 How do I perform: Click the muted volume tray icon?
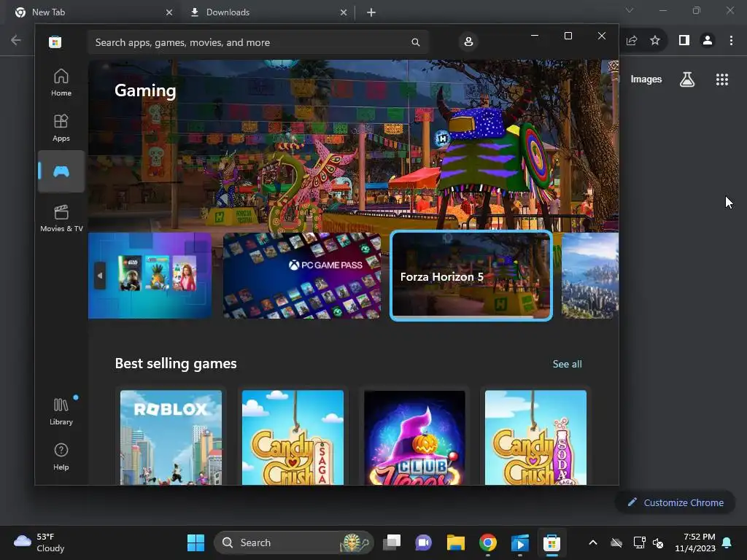click(x=658, y=542)
